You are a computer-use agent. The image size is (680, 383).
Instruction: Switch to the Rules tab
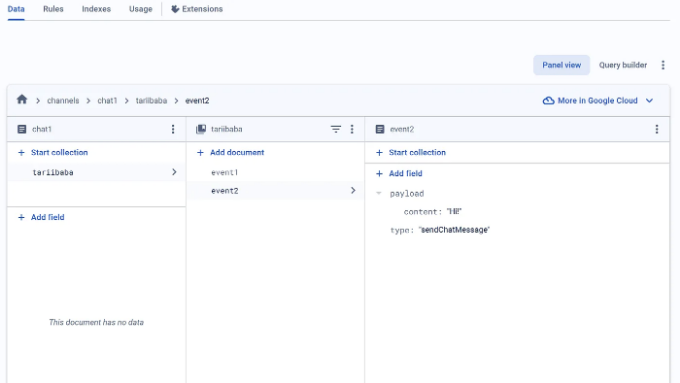click(53, 9)
